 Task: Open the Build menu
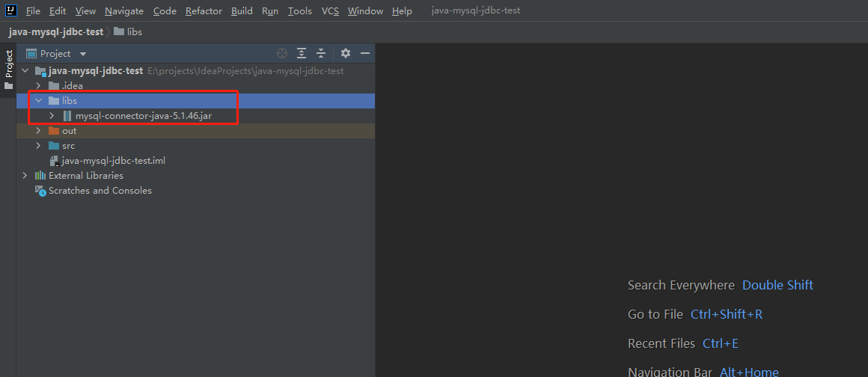(242, 11)
